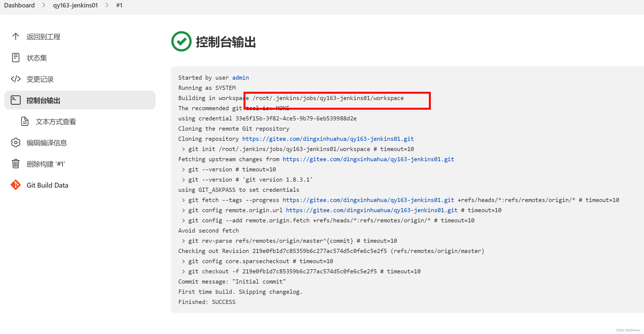Viewport: 644px width, 334px height.
Task: Click the terminal icon for 控制台输出
Action: pos(16,100)
